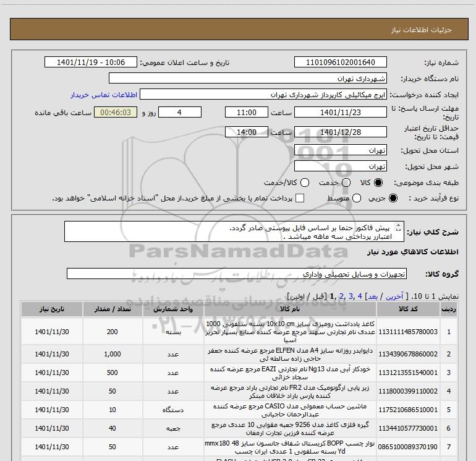Click the remaining days field showing 4
This screenshot has height=461, width=476.
[x=180, y=112]
